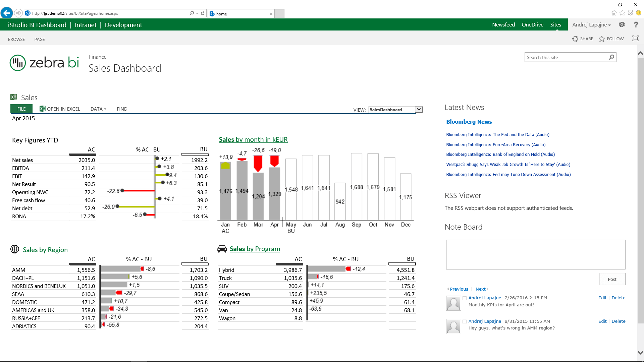Click the Zebra BI logo
Viewport: 644px width, 362px height.
click(x=44, y=62)
